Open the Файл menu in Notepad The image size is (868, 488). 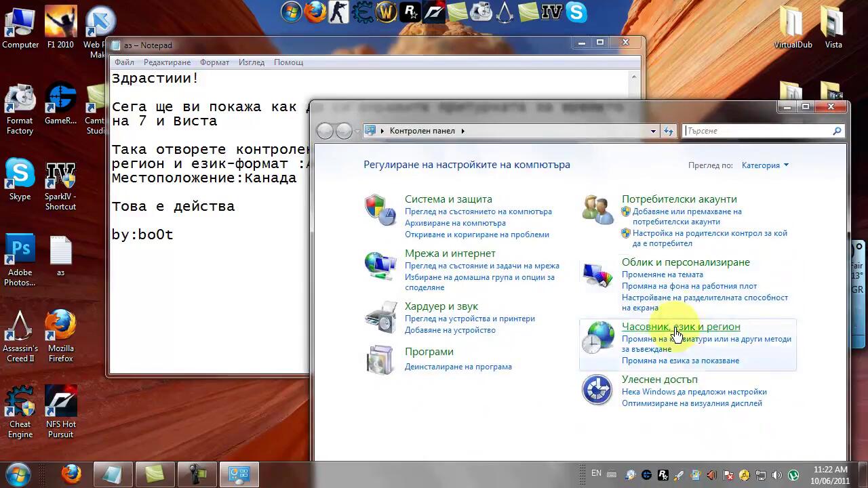(x=124, y=62)
